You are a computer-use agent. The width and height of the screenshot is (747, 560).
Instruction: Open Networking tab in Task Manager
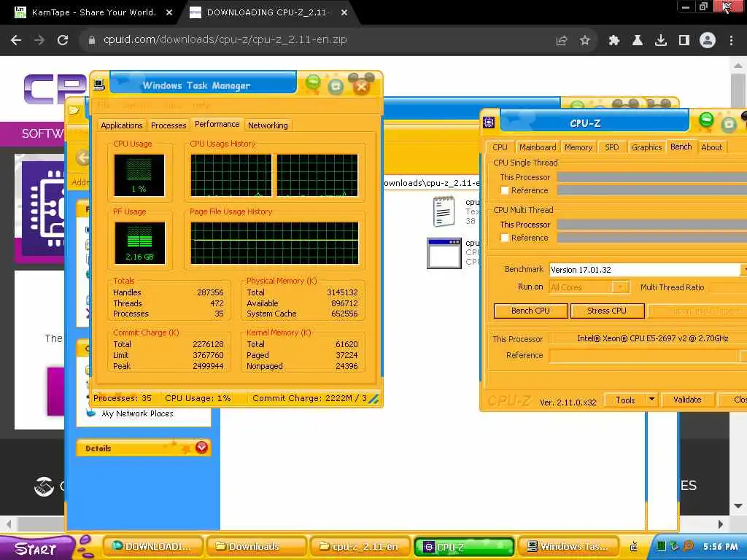click(x=268, y=125)
